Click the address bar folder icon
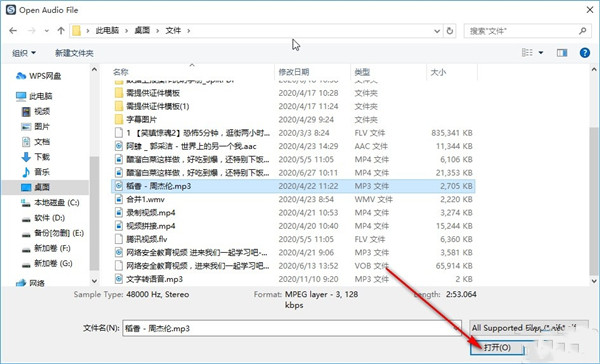The height and width of the screenshot is (364, 600). click(77, 31)
